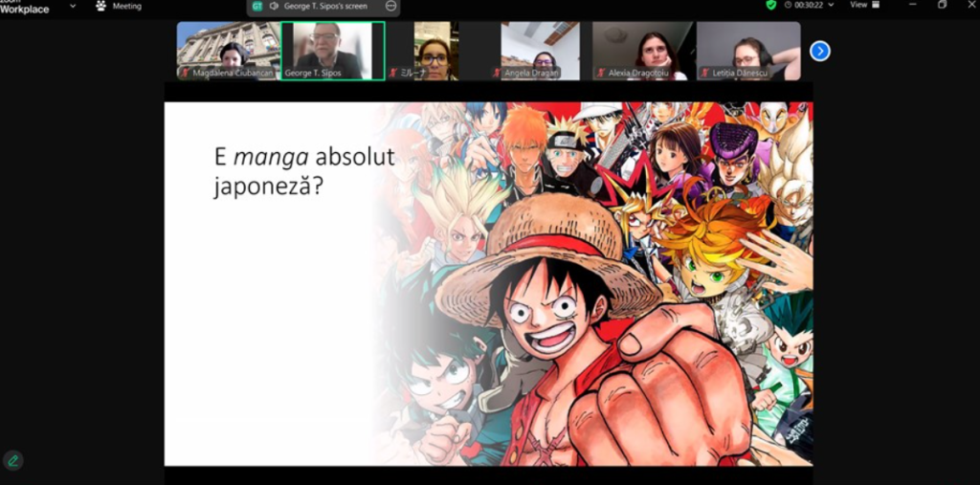Toggle the shared screen audio speaker icon
Image resolution: width=980 pixels, height=485 pixels.
[x=274, y=7]
